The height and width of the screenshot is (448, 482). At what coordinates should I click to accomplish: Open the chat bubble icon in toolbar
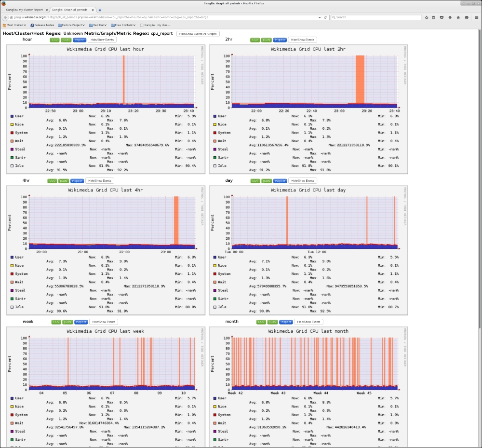coord(467,17)
